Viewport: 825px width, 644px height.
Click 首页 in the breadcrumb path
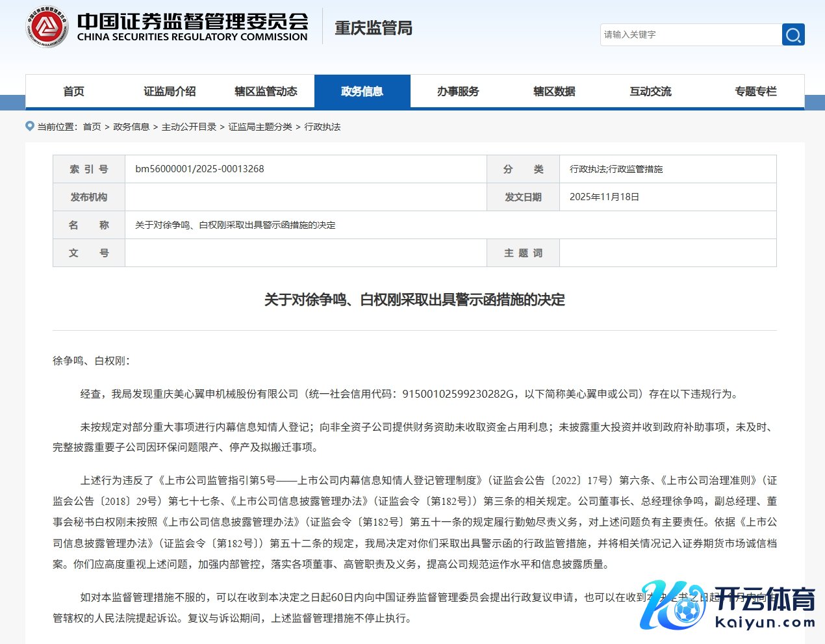click(92, 127)
